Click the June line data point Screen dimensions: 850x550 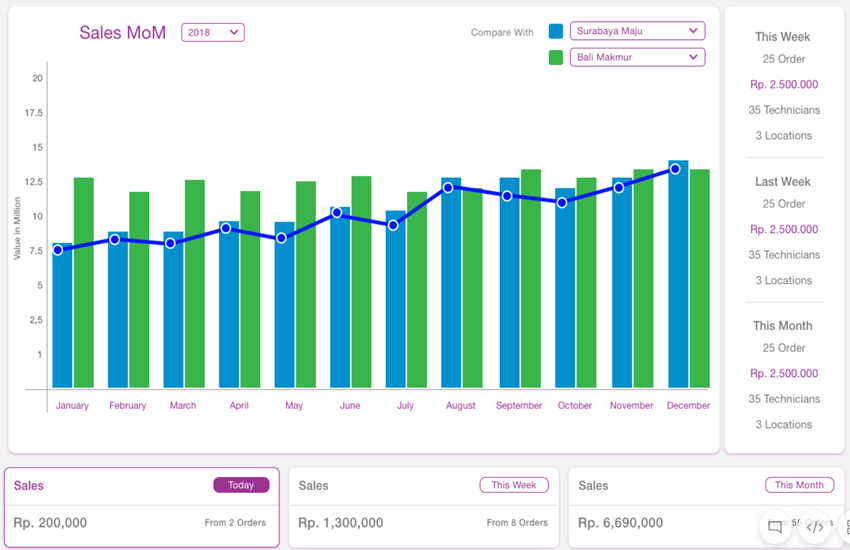coord(337,212)
